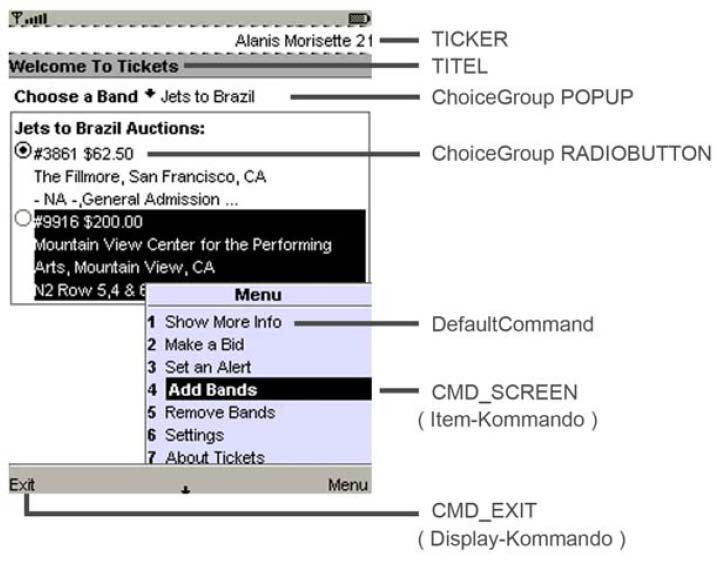Click the down-arrow popup icon beside Choose a Band

(150, 94)
